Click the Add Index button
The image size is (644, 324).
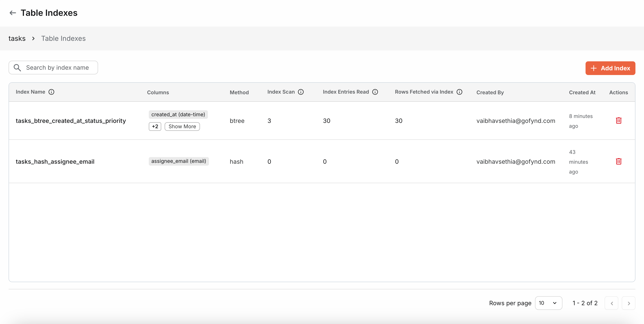pos(610,68)
